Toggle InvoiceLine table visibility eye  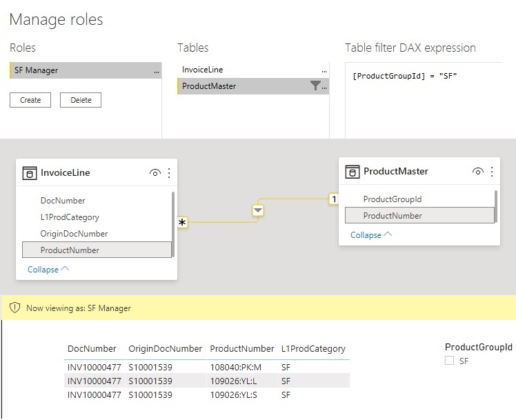[x=155, y=172]
